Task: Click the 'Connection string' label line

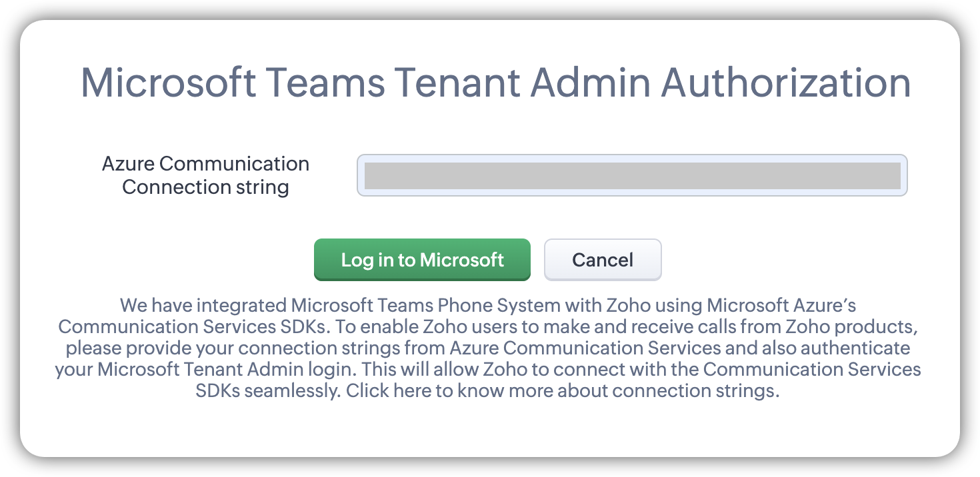Action: (x=205, y=187)
